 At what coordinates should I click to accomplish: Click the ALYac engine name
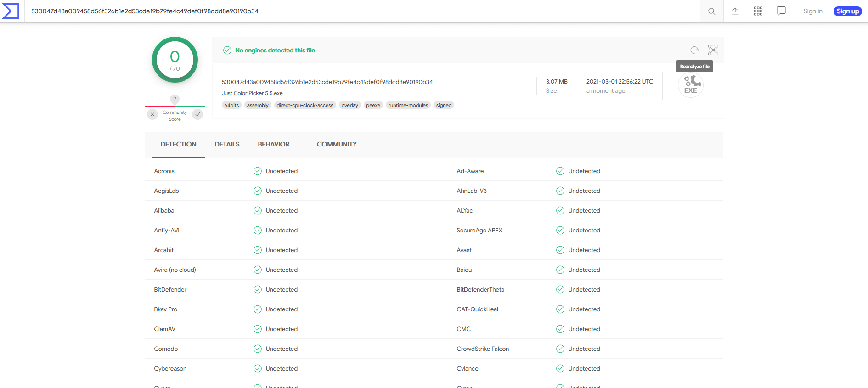[465, 211]
